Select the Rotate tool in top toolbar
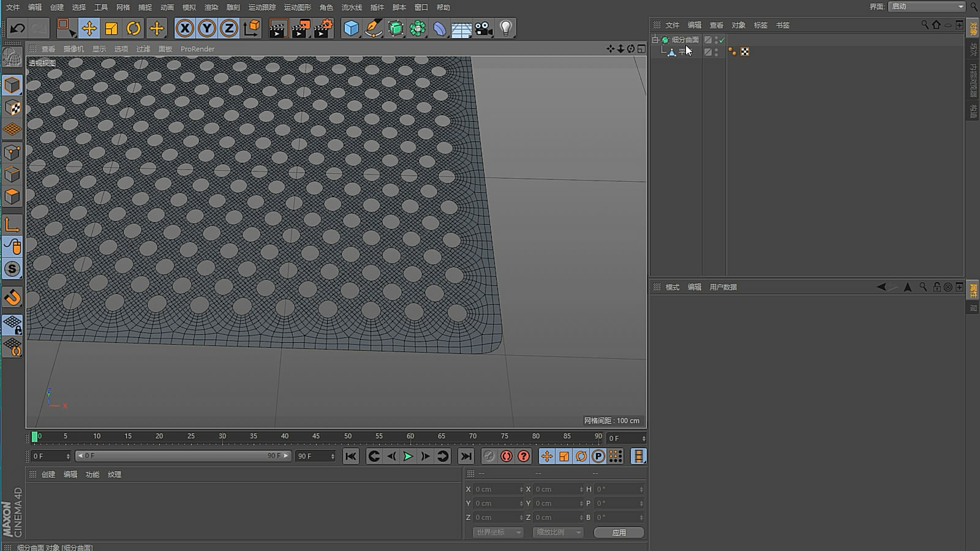This screenshot has width=980, height=551. (x=134, y=28)
